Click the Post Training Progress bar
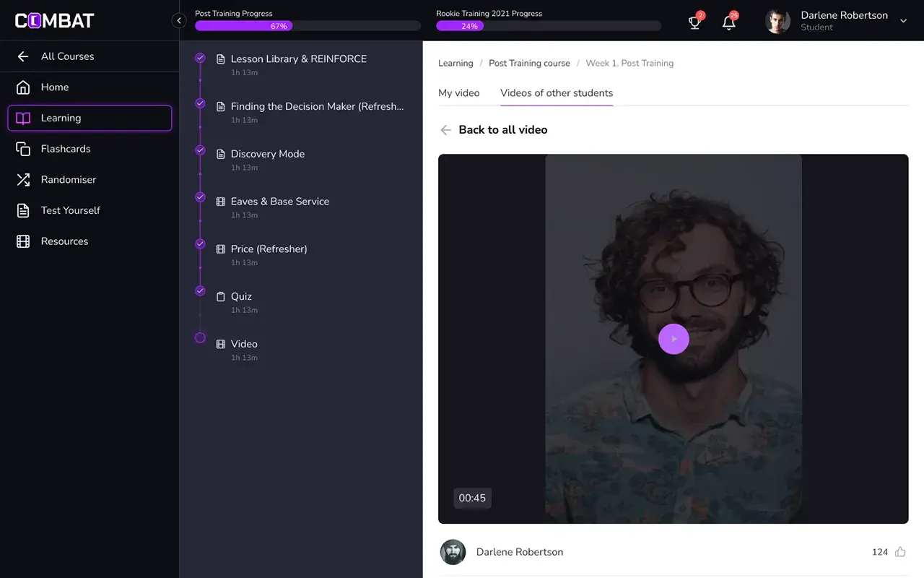 tap(308, 26)
